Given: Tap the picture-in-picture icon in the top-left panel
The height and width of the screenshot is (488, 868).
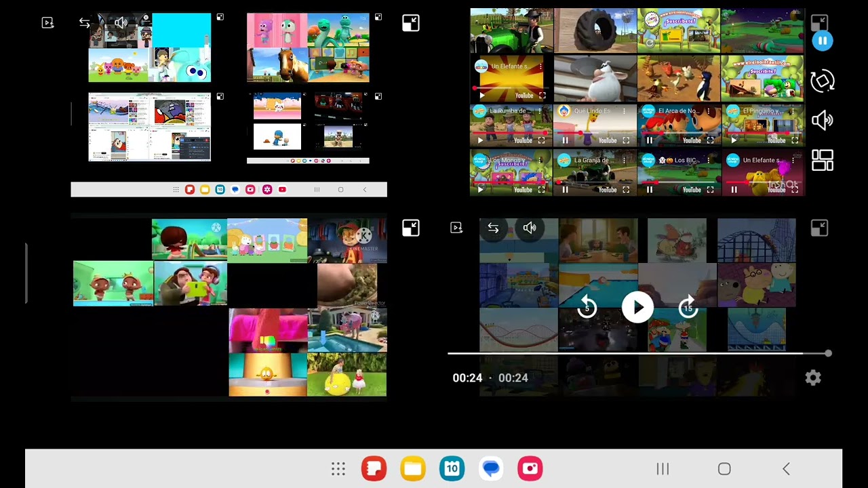Looking at the screenshot, I should click(47, 23).
